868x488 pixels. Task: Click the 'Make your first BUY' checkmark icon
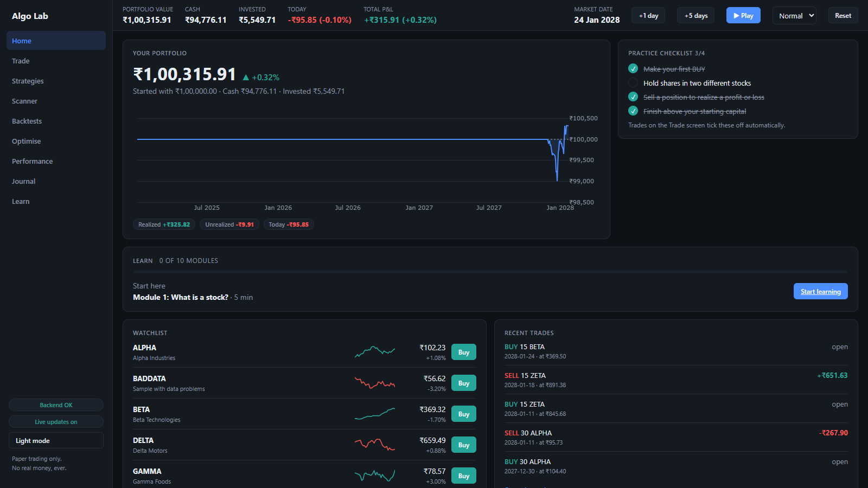(633, 69)
